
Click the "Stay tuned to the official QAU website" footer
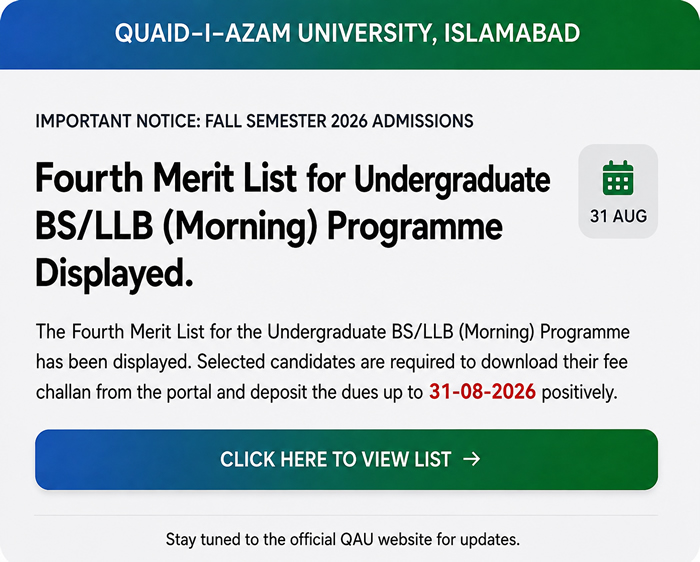click(343, 539)
